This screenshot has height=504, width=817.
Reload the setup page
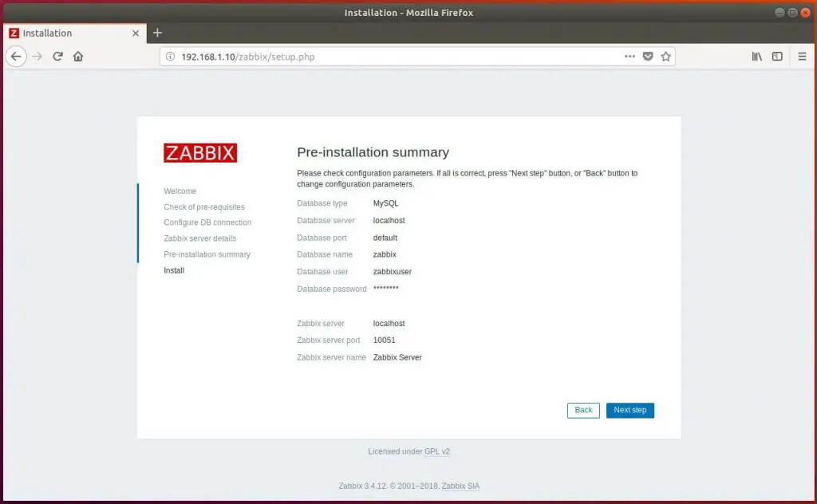pyautogui.click(x=57, y=57)
